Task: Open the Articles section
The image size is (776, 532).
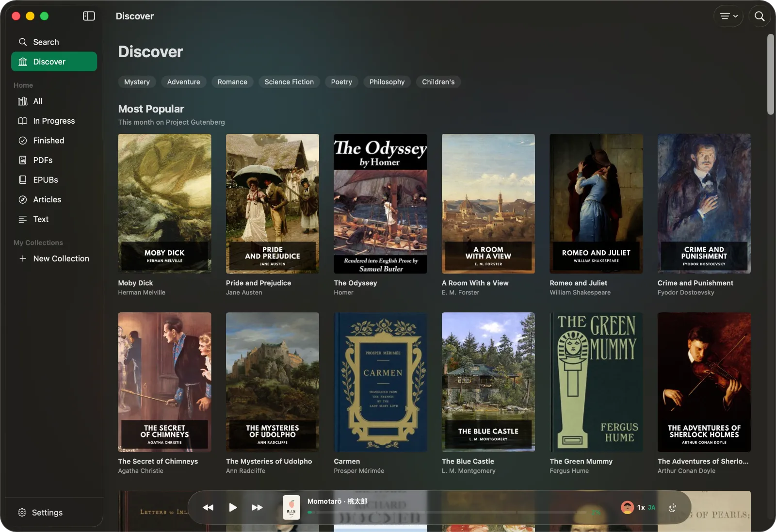Action: [x=54, y=199]
